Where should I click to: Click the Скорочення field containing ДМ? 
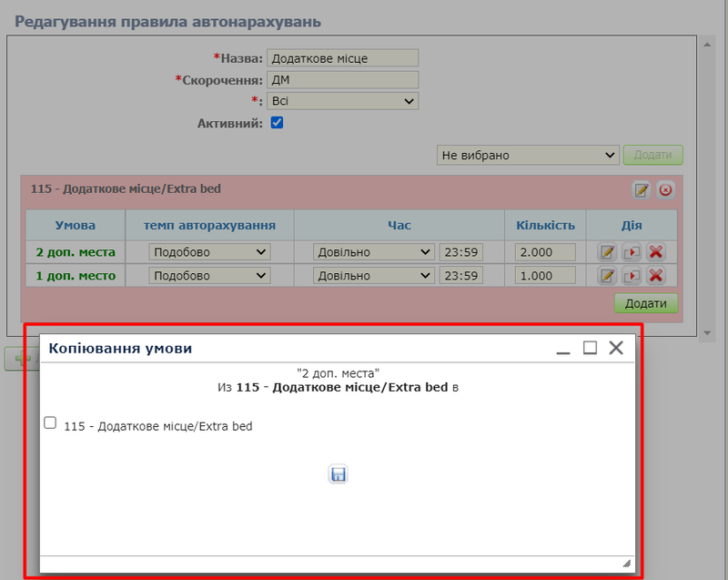pyautogui.click(x=342, y=79)
